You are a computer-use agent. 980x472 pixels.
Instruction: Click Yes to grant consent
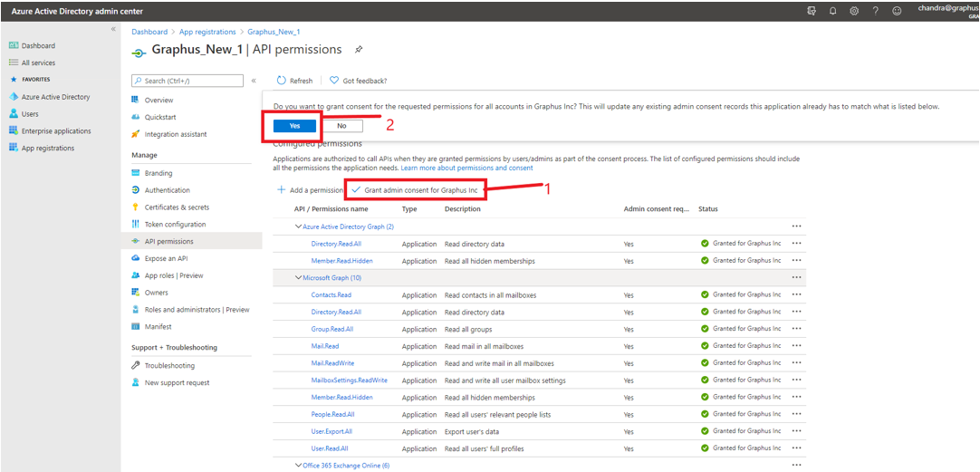click(x=295, y=126)
